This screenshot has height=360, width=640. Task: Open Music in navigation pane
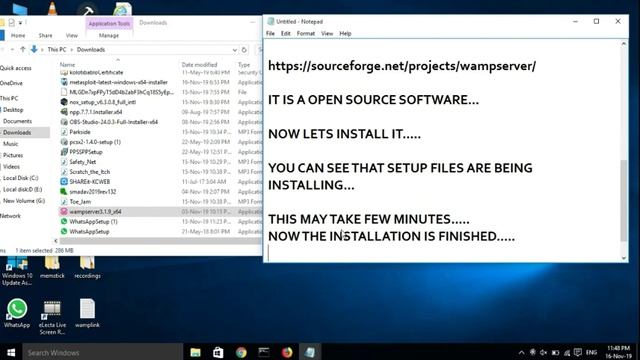pyautogui.click(x=11, y=144)
